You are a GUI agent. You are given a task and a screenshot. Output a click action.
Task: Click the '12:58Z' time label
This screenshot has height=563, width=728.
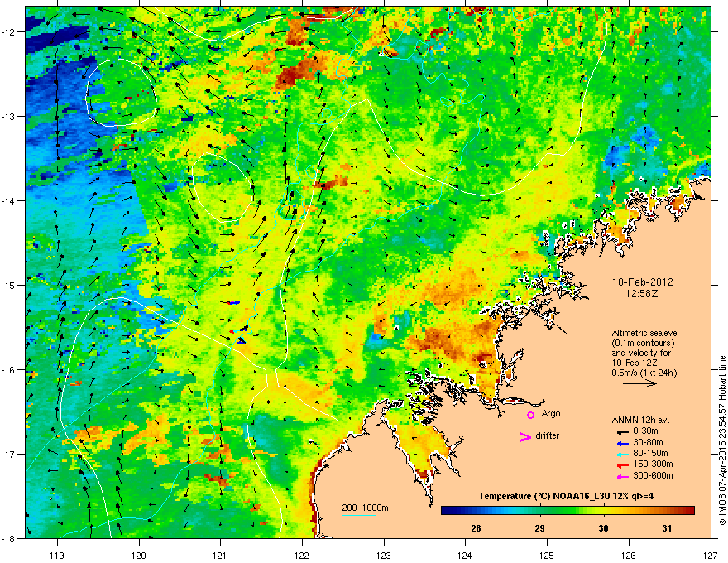coord(642,294)
